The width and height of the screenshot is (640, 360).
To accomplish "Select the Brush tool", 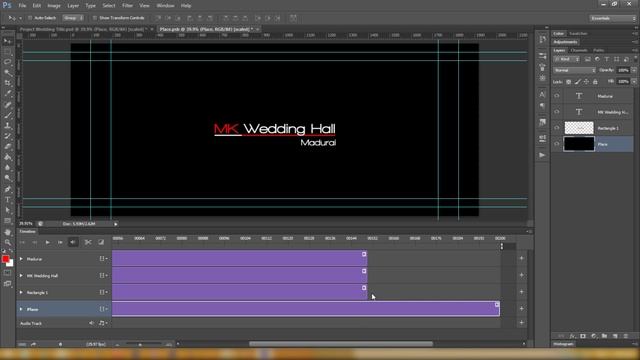I will pos(7,115).
